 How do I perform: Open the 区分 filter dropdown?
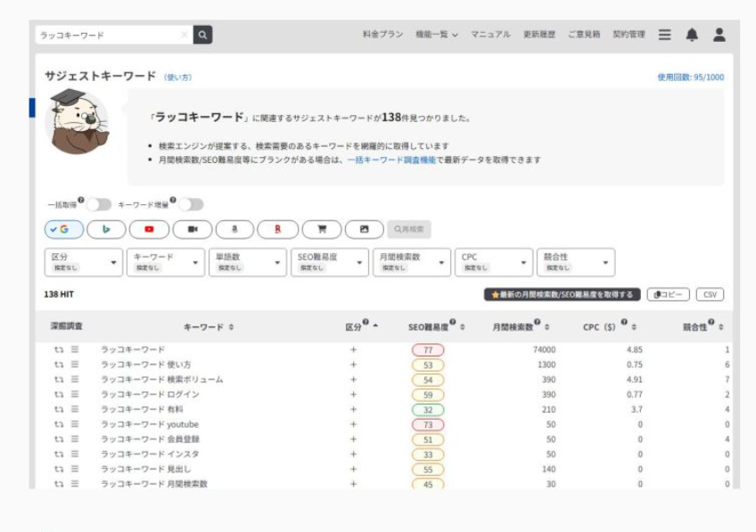84,263
